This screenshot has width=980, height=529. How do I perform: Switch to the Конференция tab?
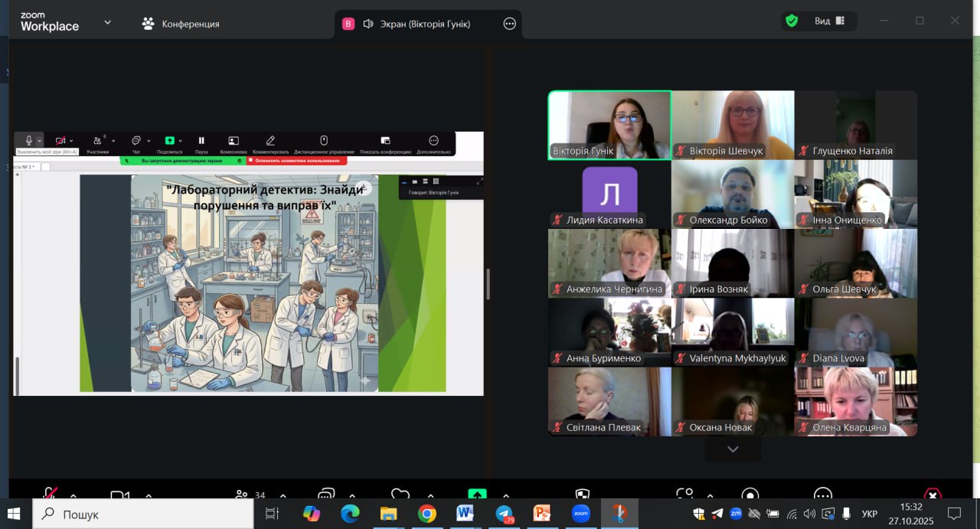click(181, 24)
